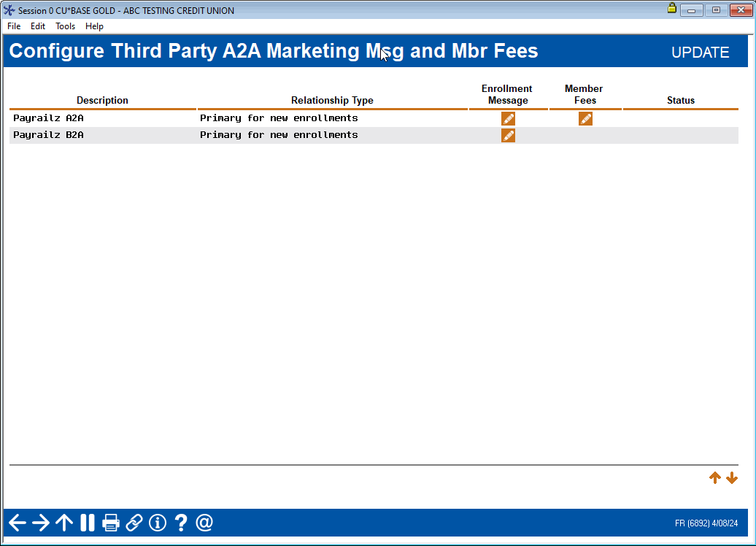Viewport: 756px width, 546px height.
Task: Click the Enrollment Message column header
Action: coord(507,95)
